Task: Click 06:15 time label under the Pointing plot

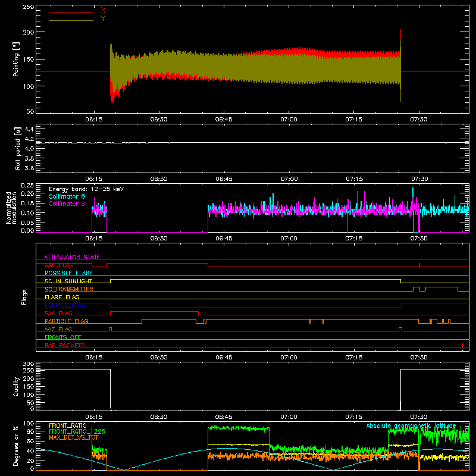Action: tap(94, 120)
